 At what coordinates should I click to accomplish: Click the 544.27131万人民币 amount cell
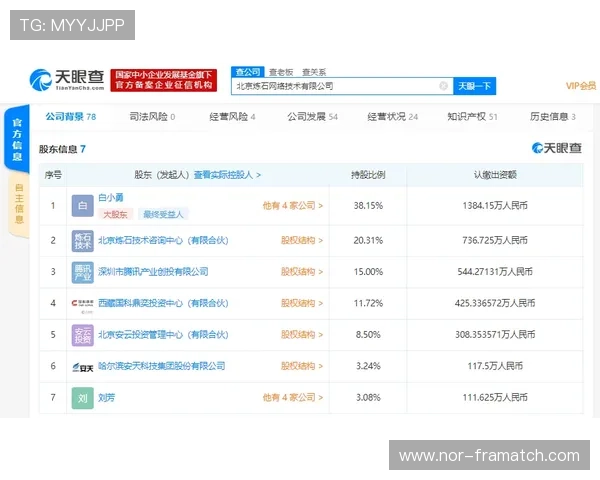click(x=495, y=272)
